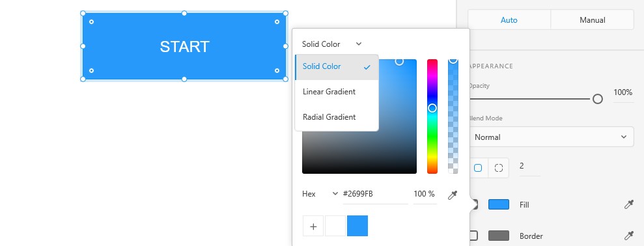Viewport: 644px width, 246px height.
Task: Select the Solid Color menu entry
Action: [x=337, y=66]
